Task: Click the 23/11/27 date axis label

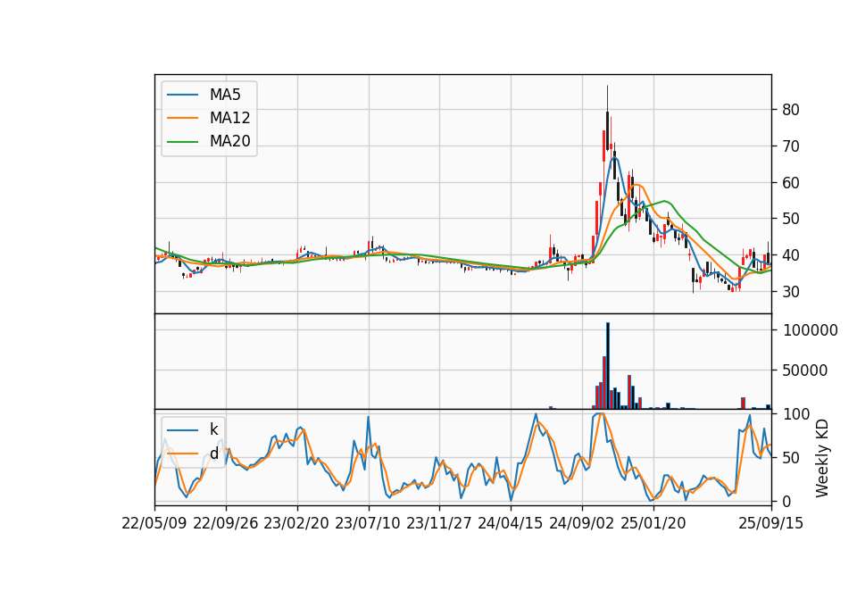Action: [x=439, y=523]
